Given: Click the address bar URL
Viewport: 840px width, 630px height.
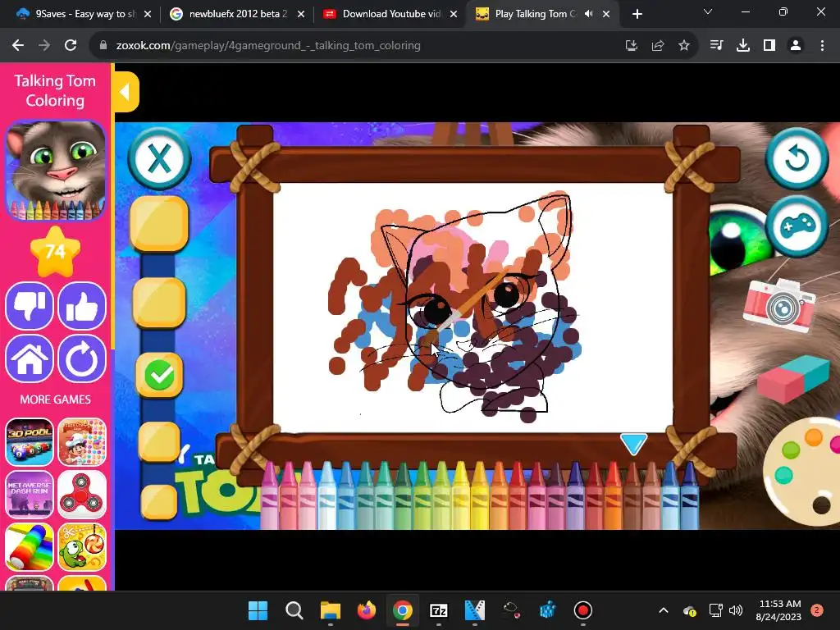Looking at the screenshot, I should [268, 46].
